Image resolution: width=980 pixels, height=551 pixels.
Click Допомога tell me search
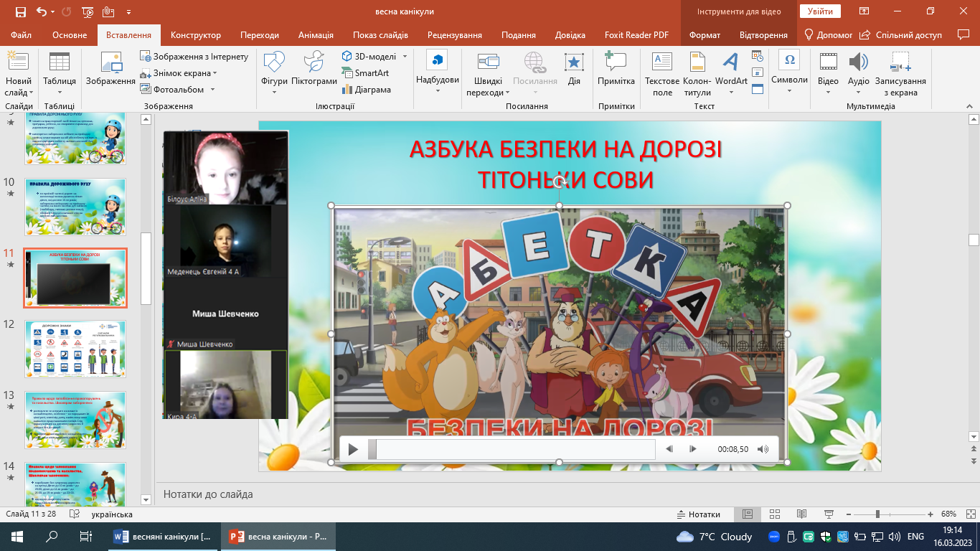click(x=827, y=34)
